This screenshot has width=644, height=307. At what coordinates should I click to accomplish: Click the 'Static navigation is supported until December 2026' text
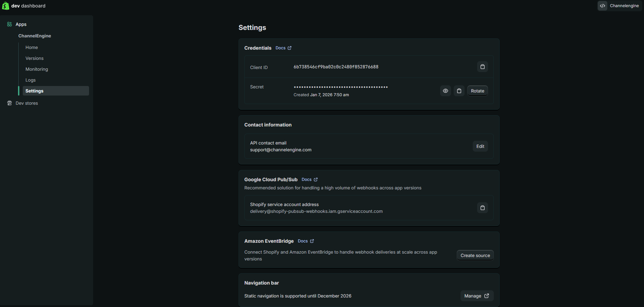click(298, 296)
